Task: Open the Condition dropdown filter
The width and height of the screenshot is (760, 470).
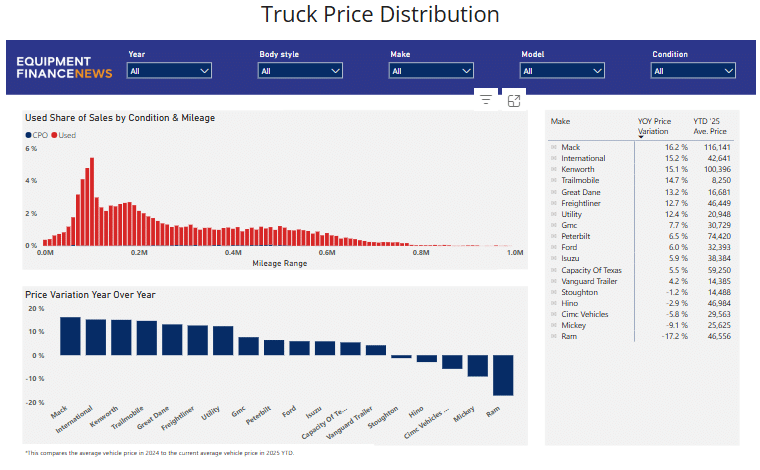Action: click(693, 71)
